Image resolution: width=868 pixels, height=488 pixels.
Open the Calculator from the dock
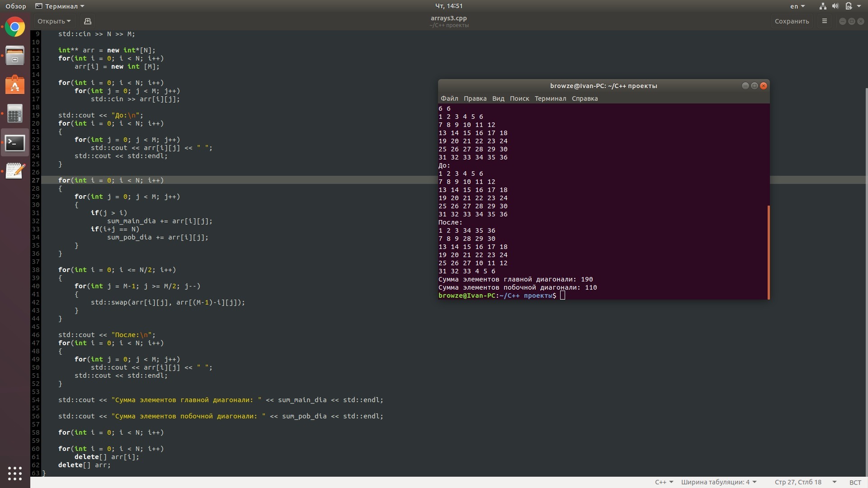pos(15,114)
